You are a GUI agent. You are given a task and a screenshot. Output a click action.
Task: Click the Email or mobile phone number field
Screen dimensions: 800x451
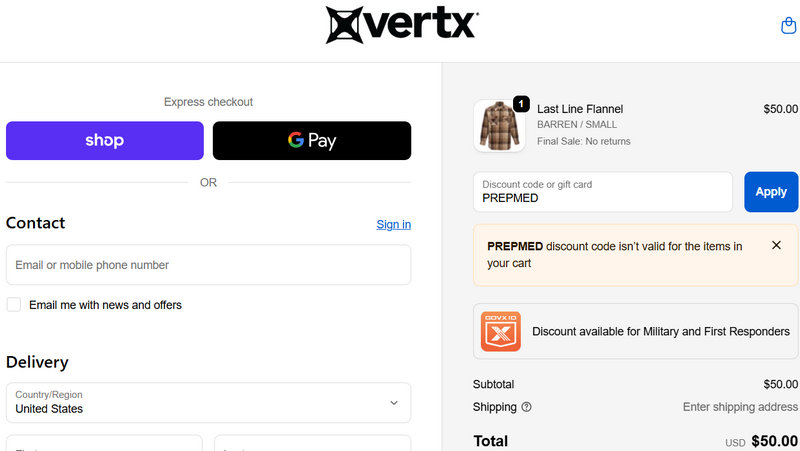(208, 265)
